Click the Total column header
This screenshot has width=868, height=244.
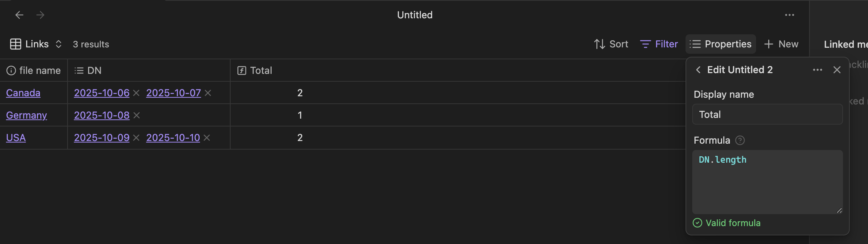point(261,71)
